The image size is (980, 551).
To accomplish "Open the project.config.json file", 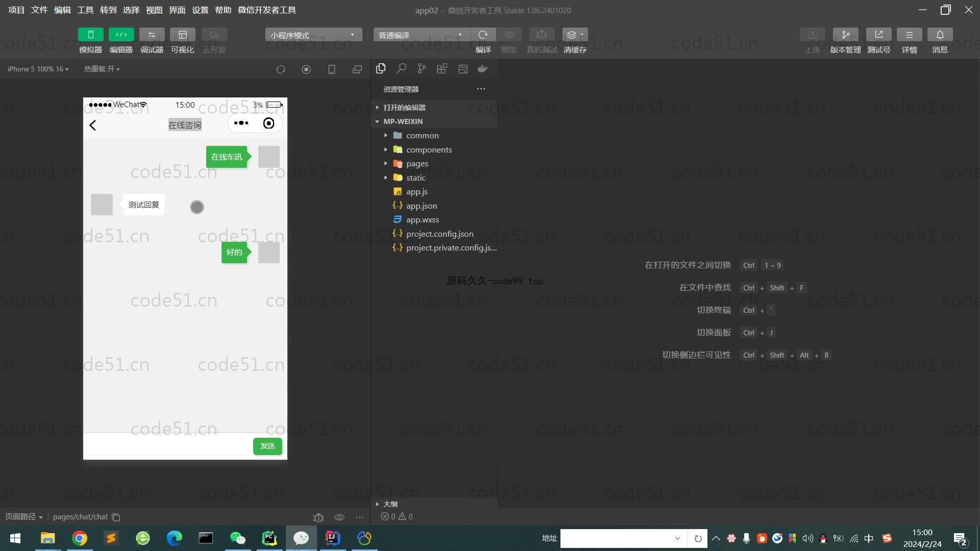I will click(x=434, y=234).
